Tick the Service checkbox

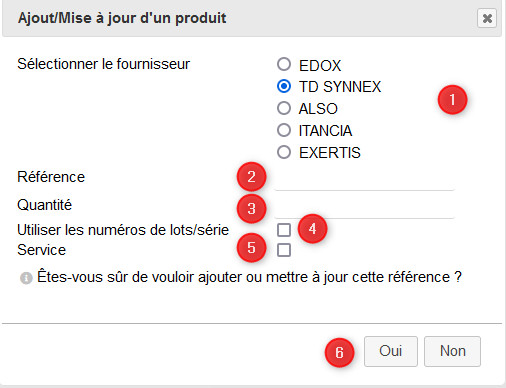pyautogui.click(x=284, y=250)
